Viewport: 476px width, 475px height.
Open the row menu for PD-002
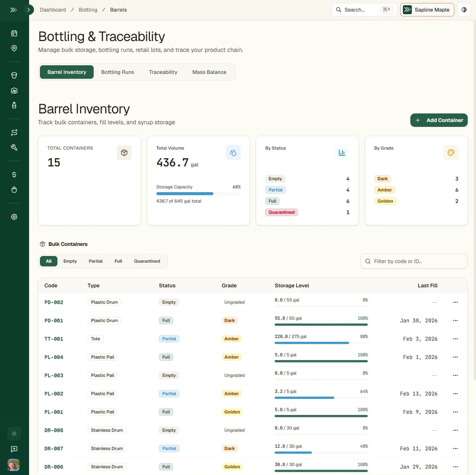coord(455,302)
